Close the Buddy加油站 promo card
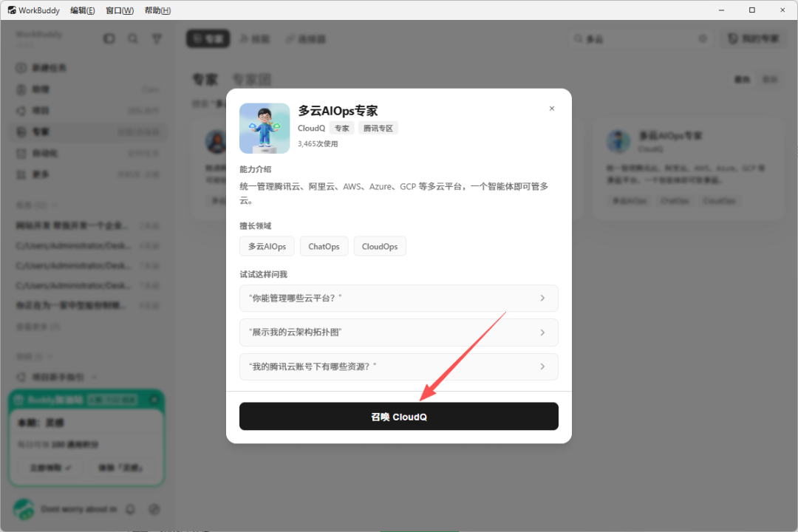 pyautogui.click(x=154, y=400)
